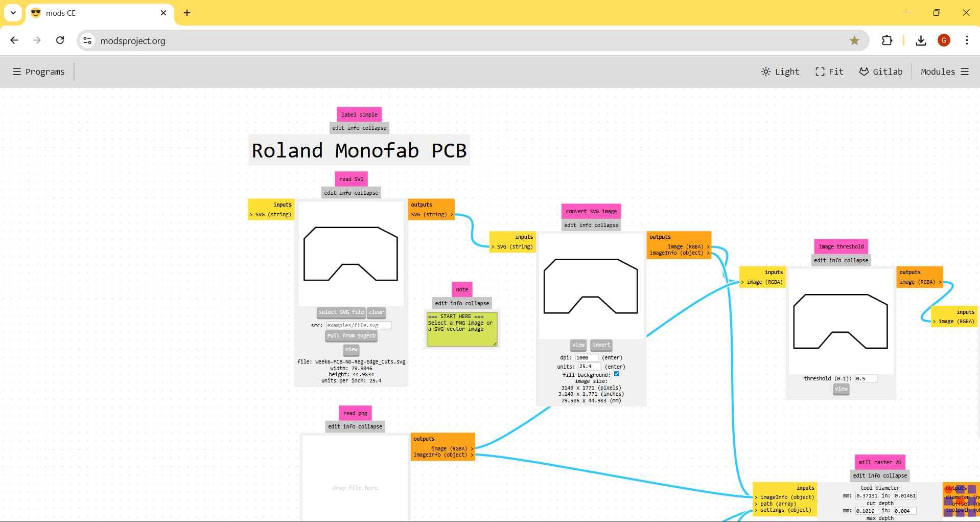The width and height of the screenshot is (980, 522).
Task: Click the Pull from SvgPcb button
Action: [352, 336]
